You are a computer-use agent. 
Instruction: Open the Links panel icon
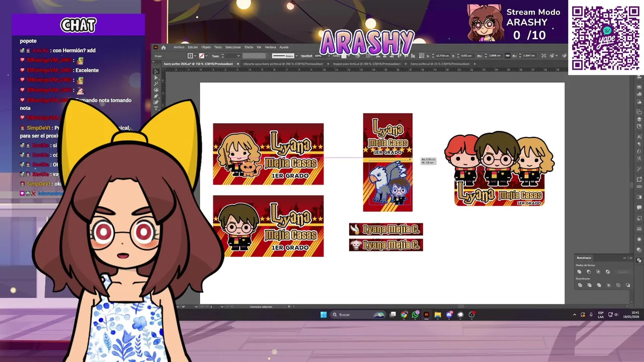pos(639,187)
